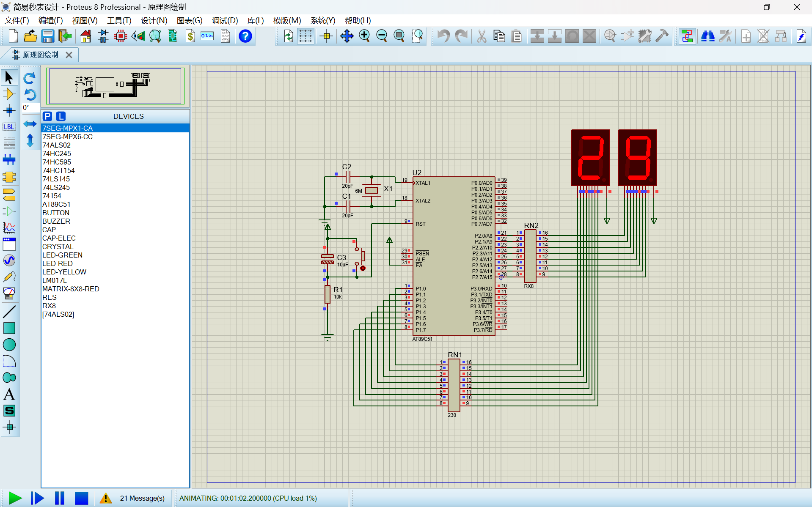The width and height of the screenshot is (812, 507).
Task: Select the Generator mode tool
Action: (x=9, y=260)
